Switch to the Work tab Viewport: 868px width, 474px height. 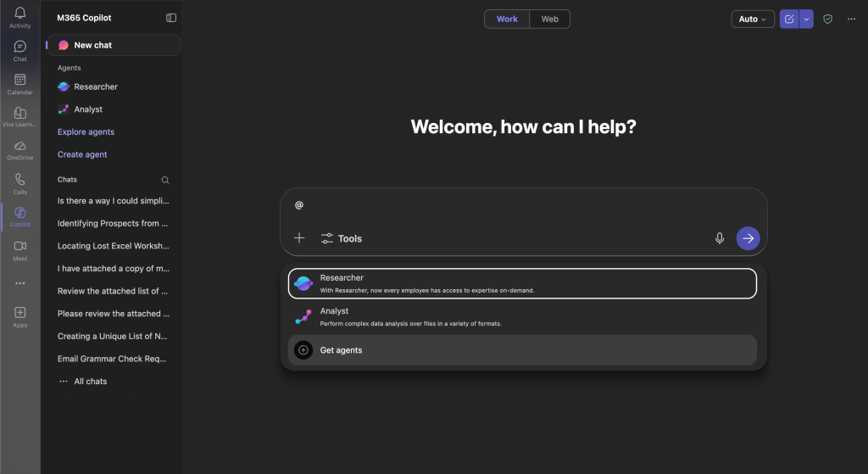[507, 19]
